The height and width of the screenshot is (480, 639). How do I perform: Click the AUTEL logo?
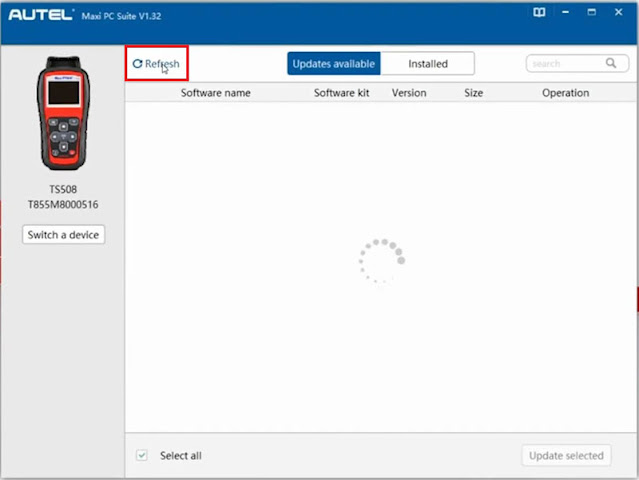[x=41, y=15]
